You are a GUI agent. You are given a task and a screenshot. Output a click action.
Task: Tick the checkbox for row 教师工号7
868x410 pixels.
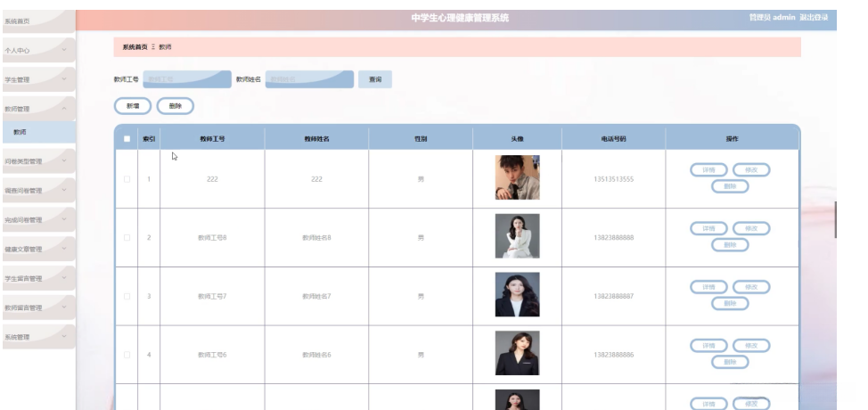pyautogui.click(x=127, y=296)
